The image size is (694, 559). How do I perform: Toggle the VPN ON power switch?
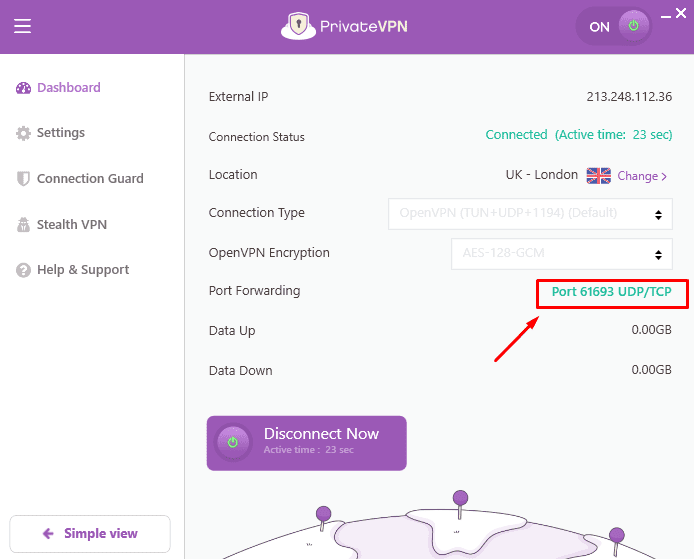point(633,26)
